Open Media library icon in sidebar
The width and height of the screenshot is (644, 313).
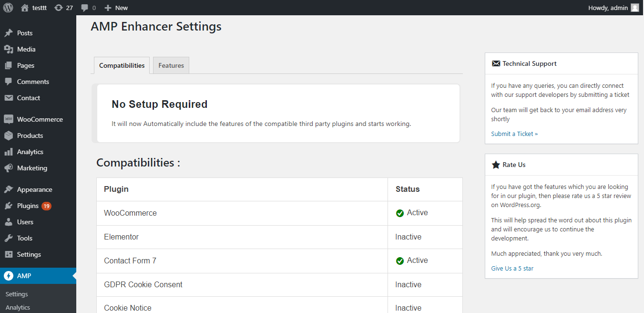tap(9, 49)
